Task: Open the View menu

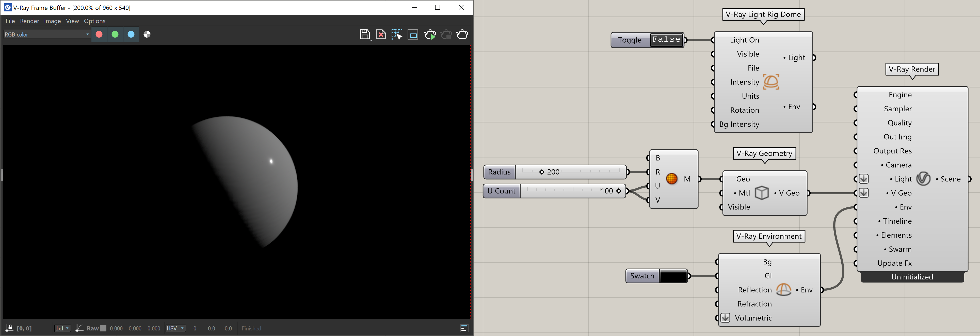Action: [x=72, y=21]
